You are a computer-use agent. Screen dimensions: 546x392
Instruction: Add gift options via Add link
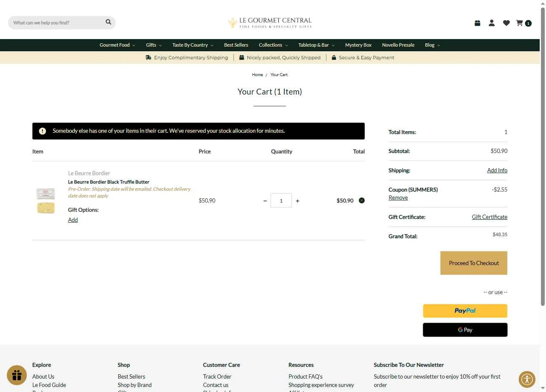tap(73, 220)
